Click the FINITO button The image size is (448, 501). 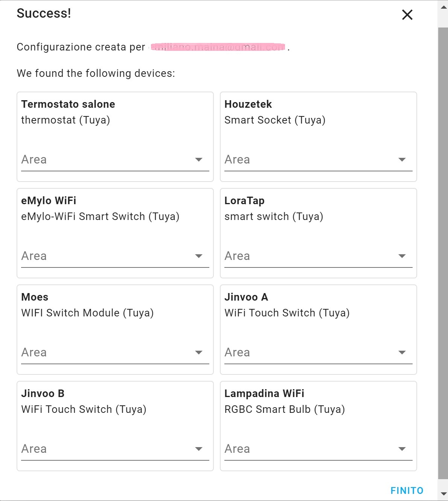(407, 490)
